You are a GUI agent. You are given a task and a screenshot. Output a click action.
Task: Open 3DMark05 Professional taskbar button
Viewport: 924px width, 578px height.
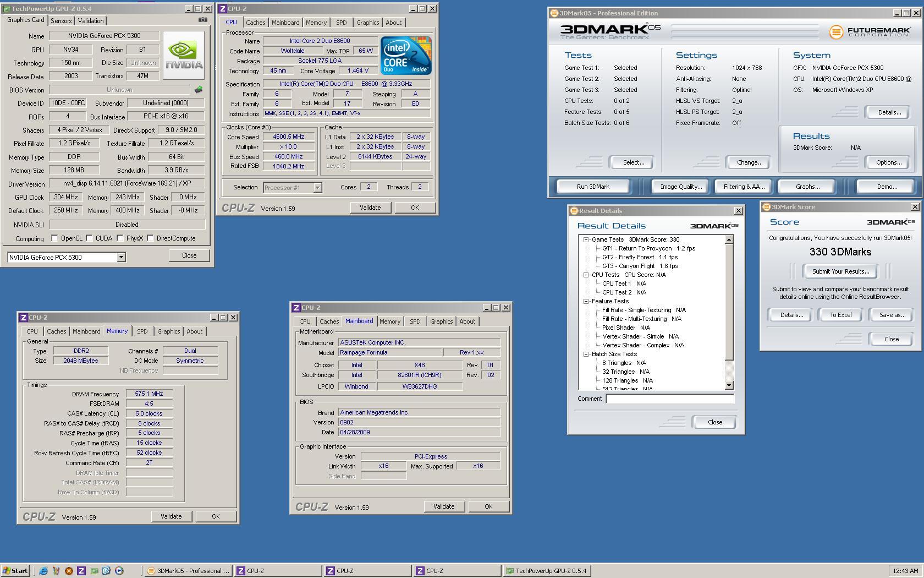point(189,571)
